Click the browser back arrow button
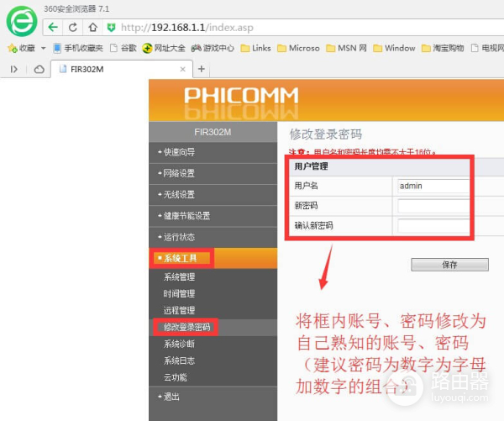Image resolution: width=504 pixels, height=421 pixels. [53, 27]
